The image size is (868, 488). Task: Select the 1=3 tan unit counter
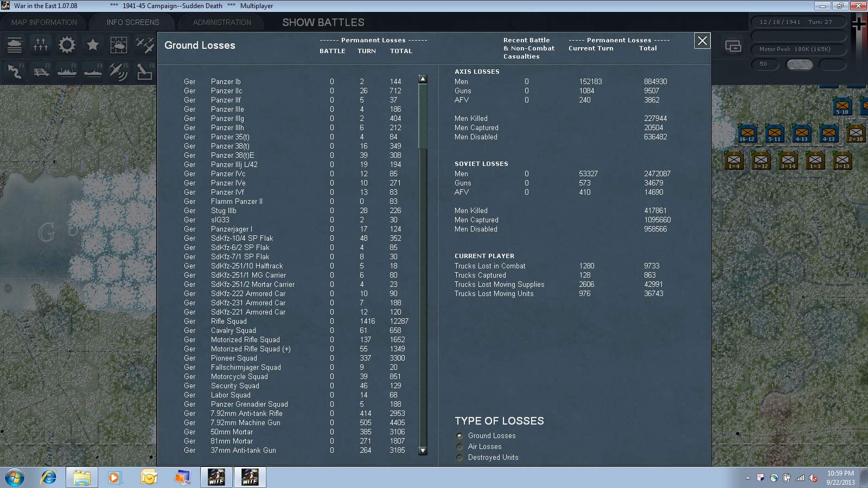point(815,160)
